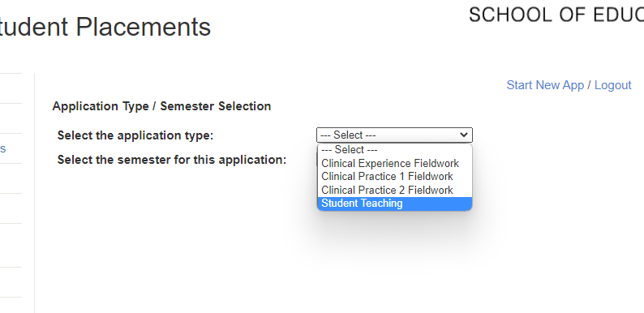Click the vertical sidebar divider line
The width and height of the screenshot is (644, 313).
click(35, 193)
